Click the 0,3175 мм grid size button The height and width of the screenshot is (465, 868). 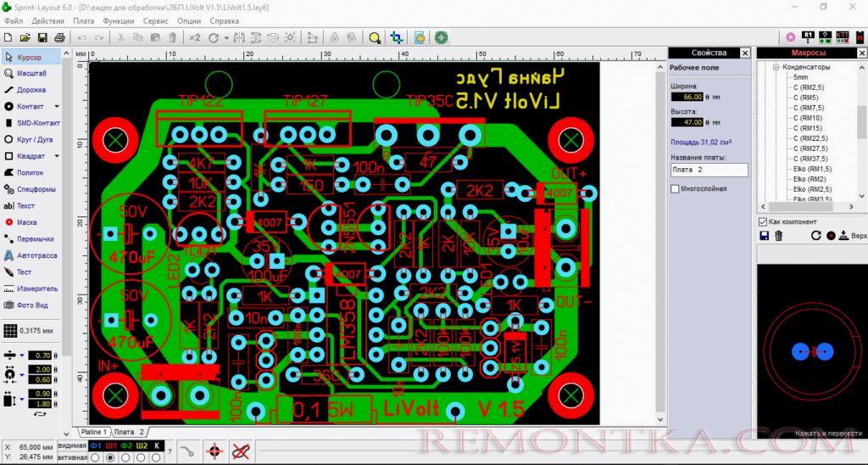click(x=29, y=331)
